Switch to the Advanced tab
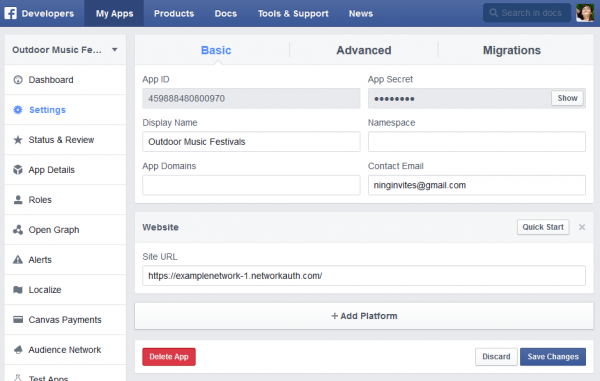Image resolution: width=600 pixels, height=381 pixels. (364, 50)
